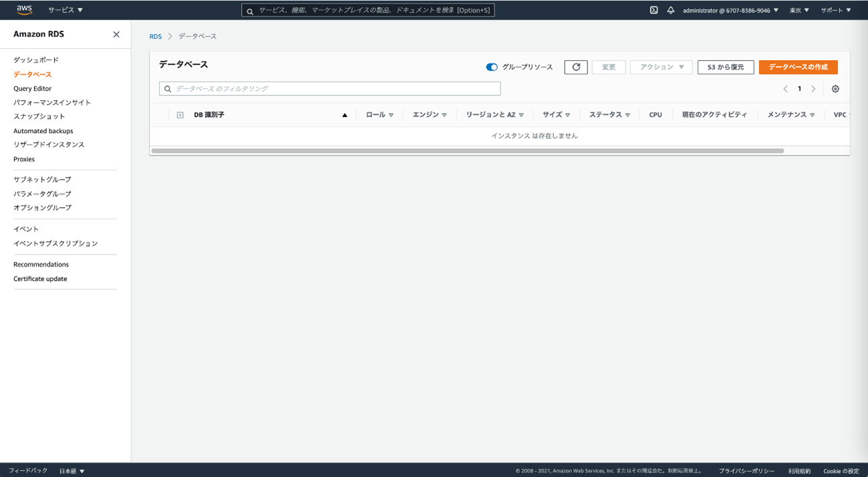Toggle the グループリソース switch

click(492, 67)
